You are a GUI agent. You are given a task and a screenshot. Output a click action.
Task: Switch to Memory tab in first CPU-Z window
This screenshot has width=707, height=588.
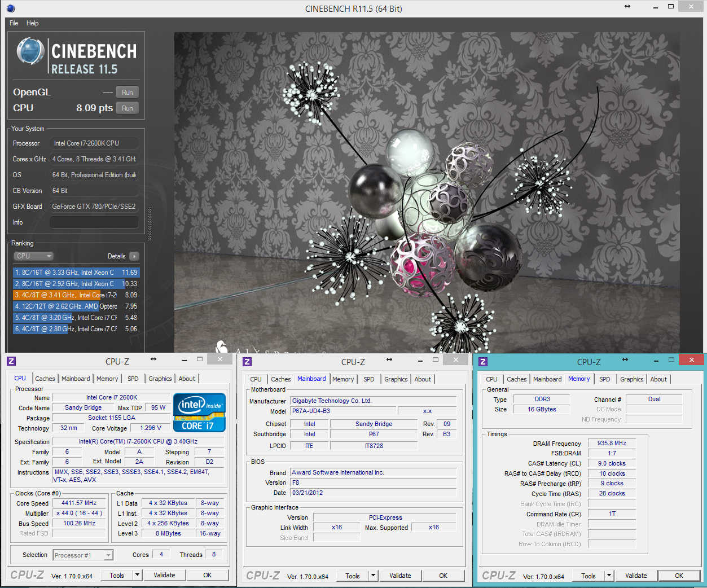tap(107, 379)
